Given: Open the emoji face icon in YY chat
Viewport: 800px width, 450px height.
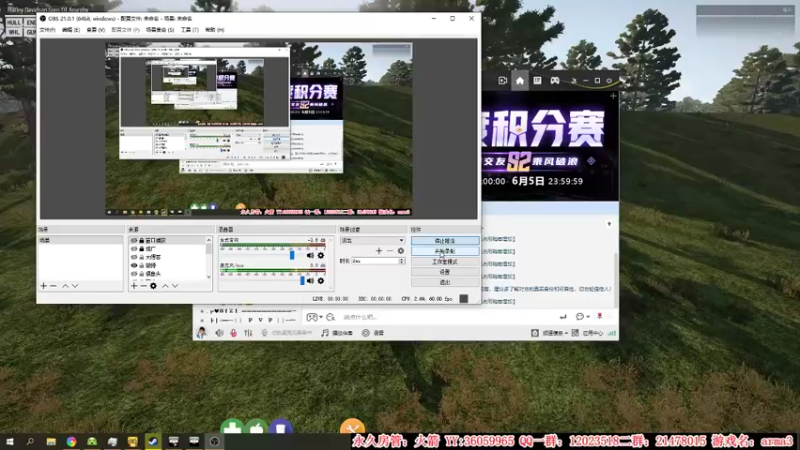Looking at the screenshot, I should click(x=580, y=317).
